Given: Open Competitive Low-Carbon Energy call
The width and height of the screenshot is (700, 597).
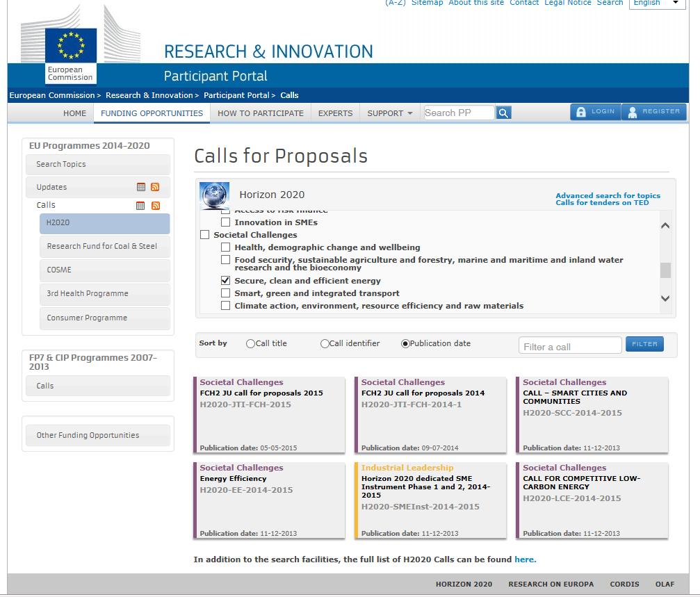Looking at the screenshot, I should pos(592,500).
